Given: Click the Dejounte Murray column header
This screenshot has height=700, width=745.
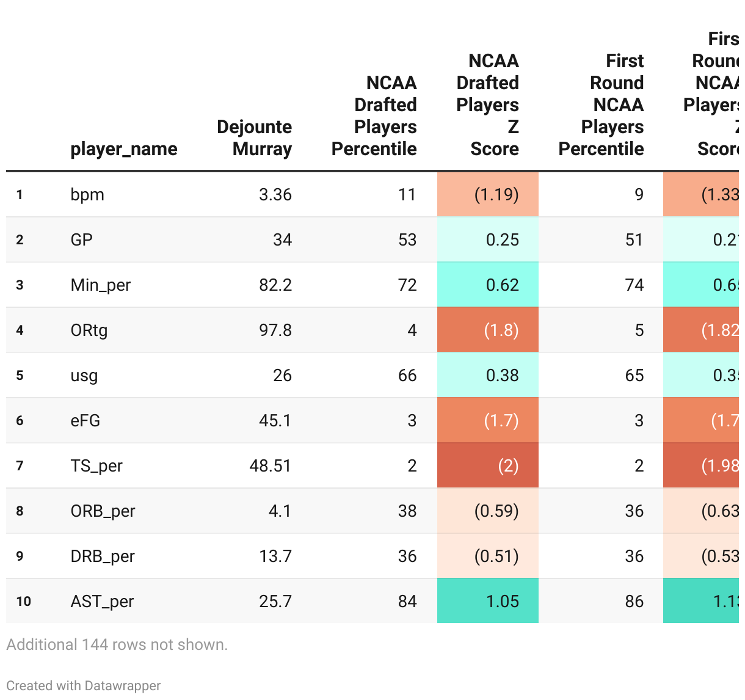Looking at the screenshot, I should [254, 138].
